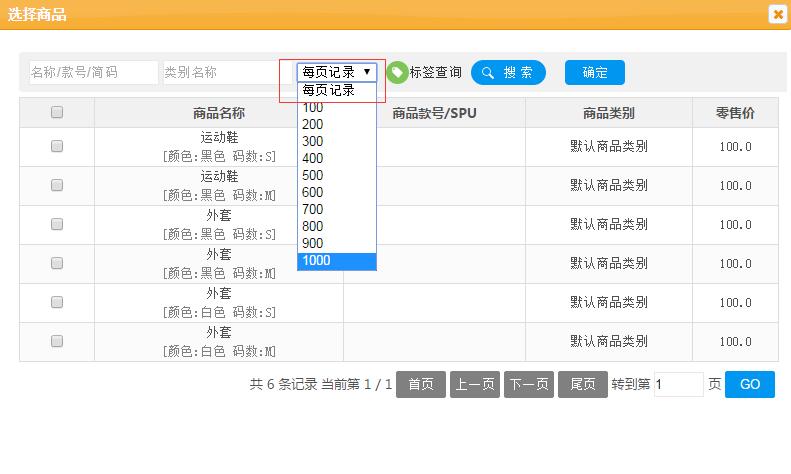791x474 pixels.
Task: Click the 商品类别 column header
Action: tap(609, 113)
